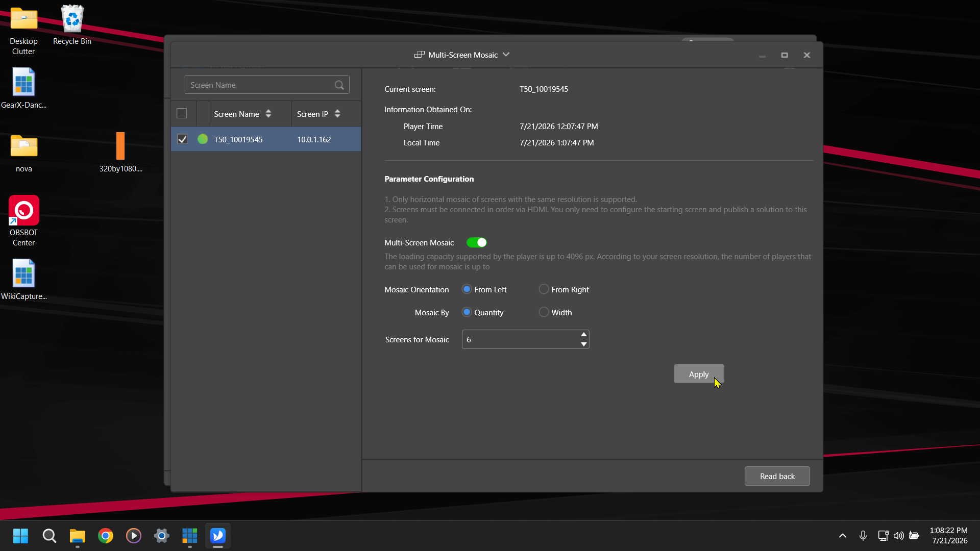
Task: Uncheck the T50_10019545 screen checkbox
Action: [x=182, y=139]
